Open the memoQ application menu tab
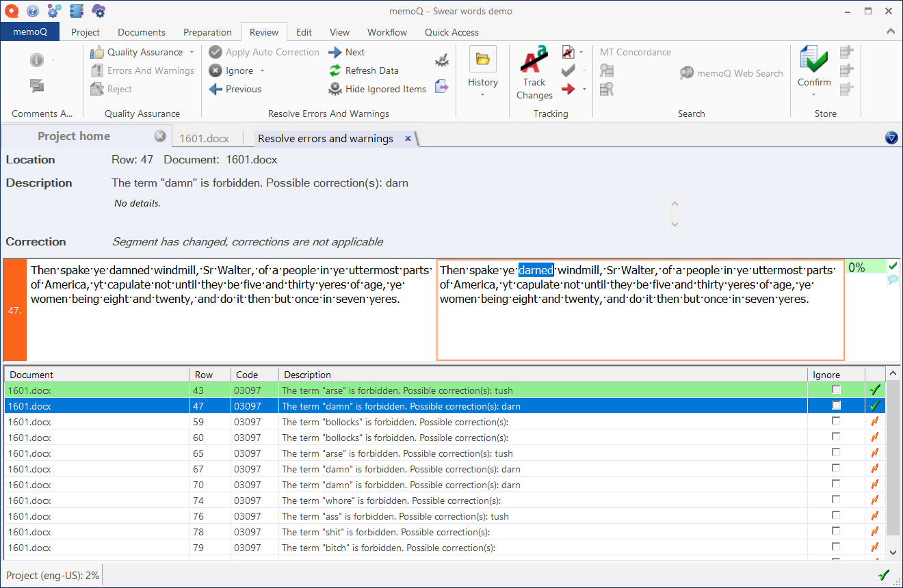 click(29, 32)
